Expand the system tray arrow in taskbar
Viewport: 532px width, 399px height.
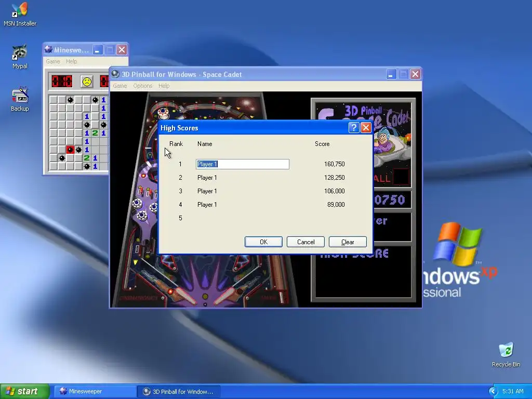click(x=493, y=392)
